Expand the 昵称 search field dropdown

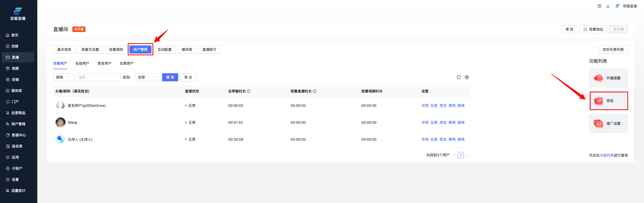(63, 77)
